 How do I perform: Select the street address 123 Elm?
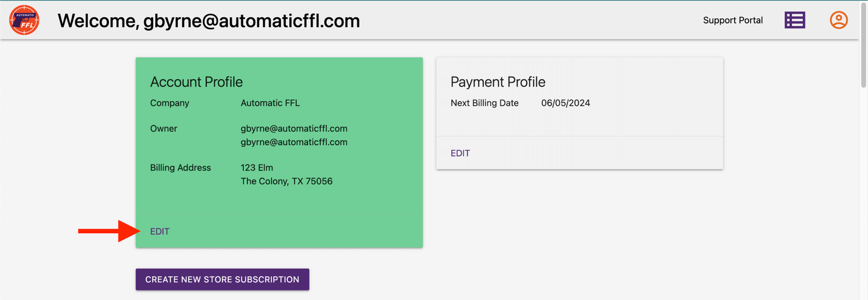[257, 168]
